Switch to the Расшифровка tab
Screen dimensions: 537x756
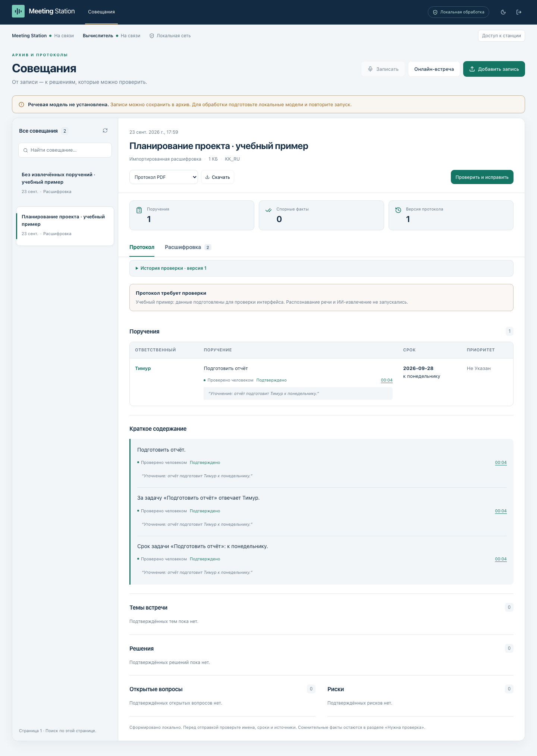click(188, 247)
